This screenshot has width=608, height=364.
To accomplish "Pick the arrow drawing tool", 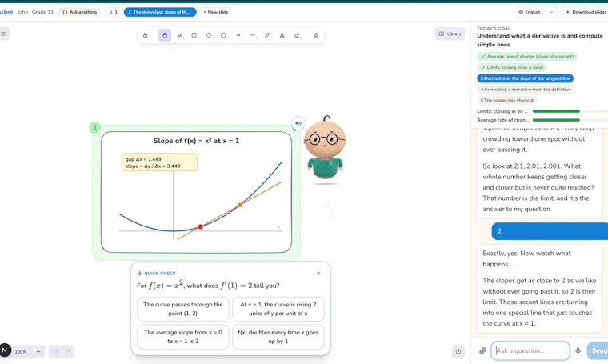I will (238, 35).
